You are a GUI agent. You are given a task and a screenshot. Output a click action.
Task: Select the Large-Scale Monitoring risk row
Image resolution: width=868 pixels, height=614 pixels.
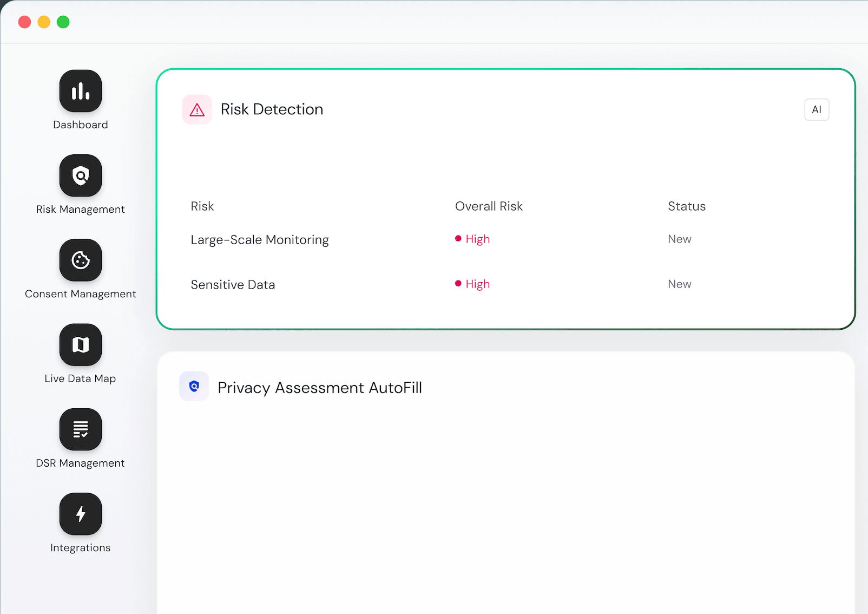(260, 240)
